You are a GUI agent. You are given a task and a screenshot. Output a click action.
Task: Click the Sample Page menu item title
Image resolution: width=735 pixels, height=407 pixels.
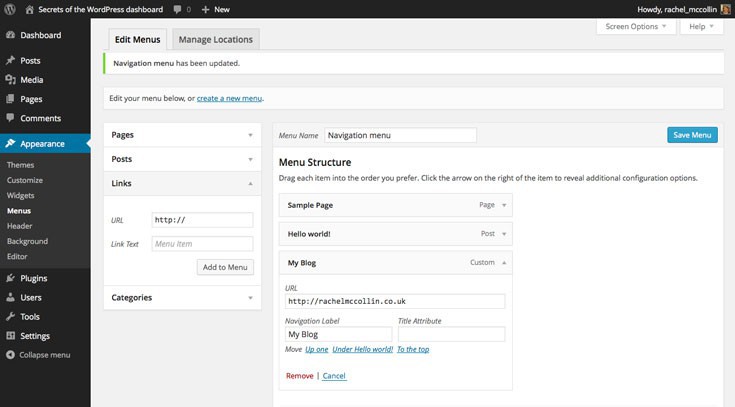(x=310, y=205)
